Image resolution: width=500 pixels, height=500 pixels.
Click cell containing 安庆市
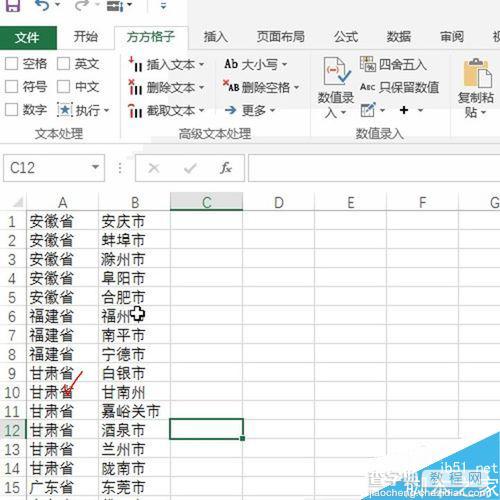(134, 221)
